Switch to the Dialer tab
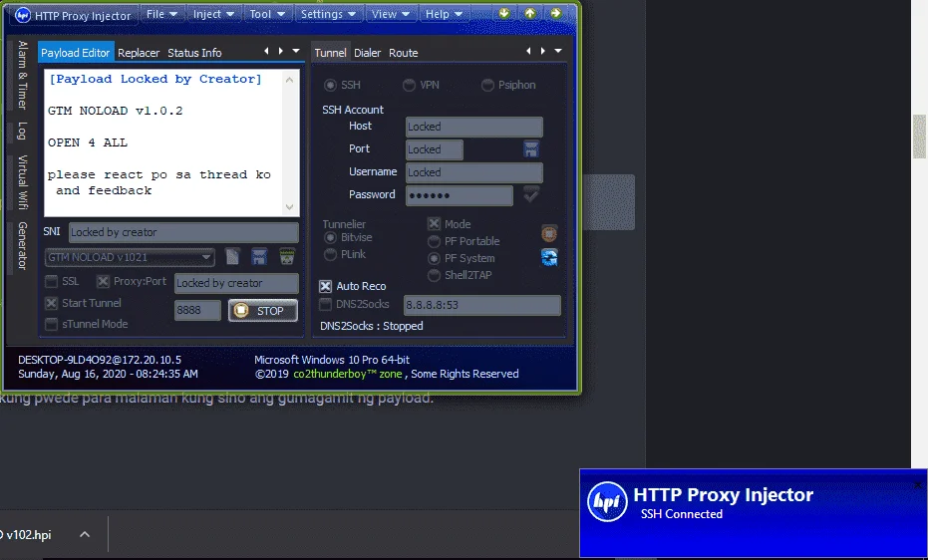The image size is (928, 560). (x=368, y=53)
